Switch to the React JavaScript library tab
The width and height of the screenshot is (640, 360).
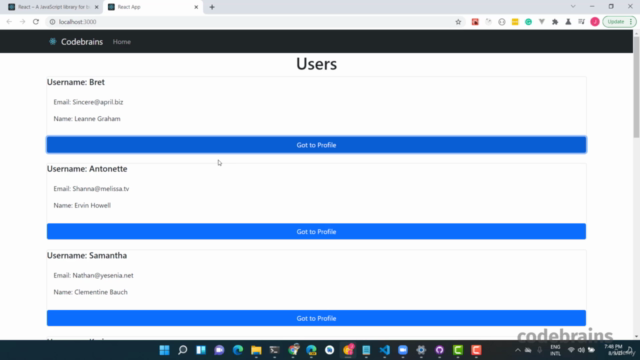tap(53, 7)
